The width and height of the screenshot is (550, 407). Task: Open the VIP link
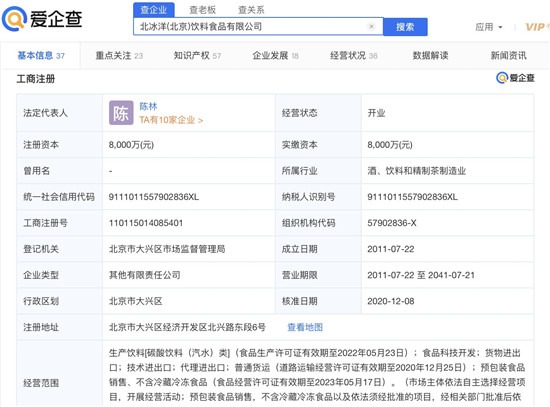[x=537, y=27]
